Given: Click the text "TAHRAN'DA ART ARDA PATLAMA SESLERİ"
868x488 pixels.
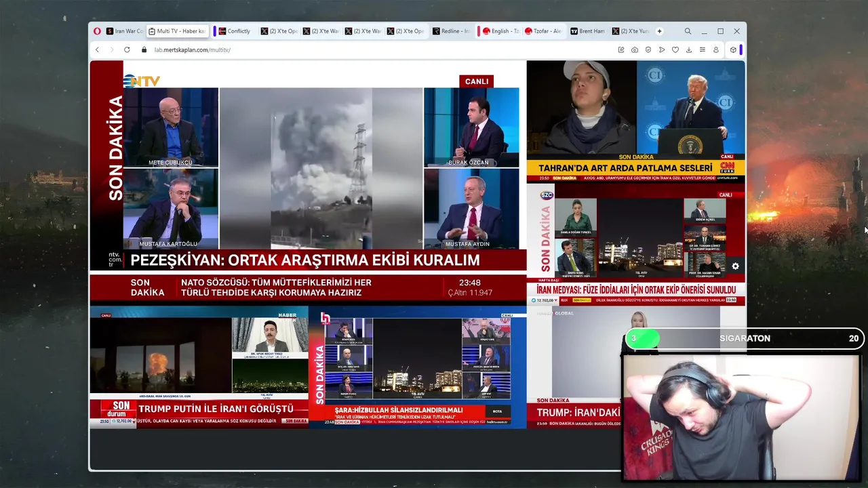Looking at the screenshot, I should [625, 168].
